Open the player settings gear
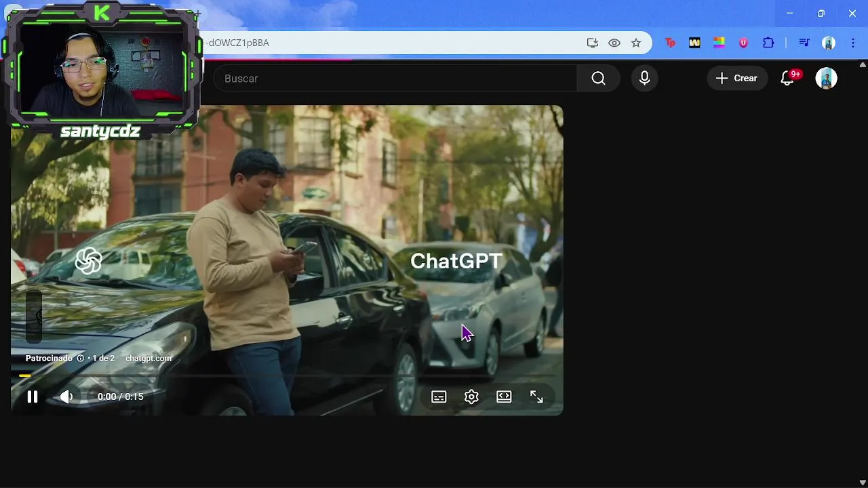This screenshot has width=868, height=488. tap(471, 397)
